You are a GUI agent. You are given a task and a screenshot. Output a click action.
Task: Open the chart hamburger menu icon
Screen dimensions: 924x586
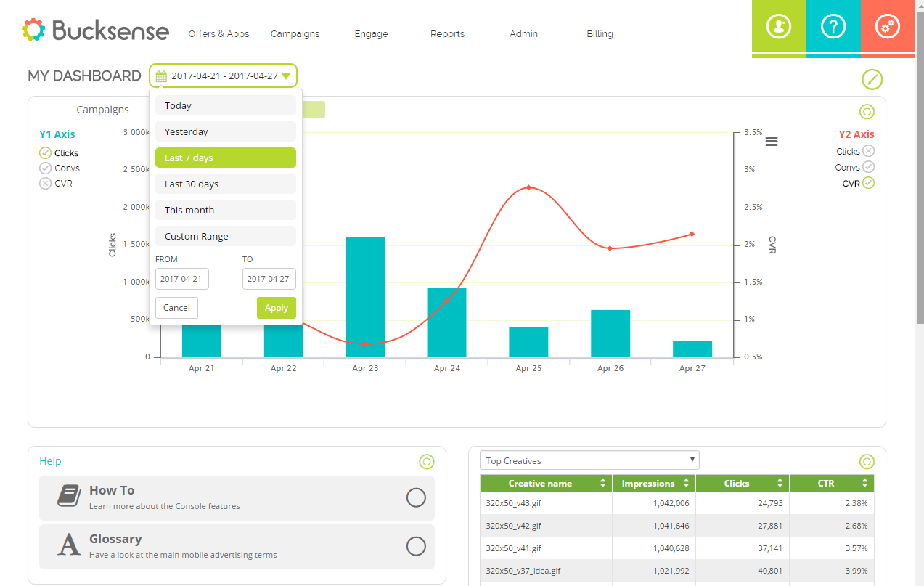coord(772,141)
